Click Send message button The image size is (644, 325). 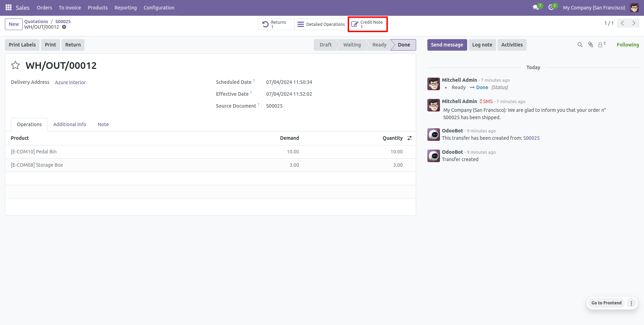tap(447, 45)
